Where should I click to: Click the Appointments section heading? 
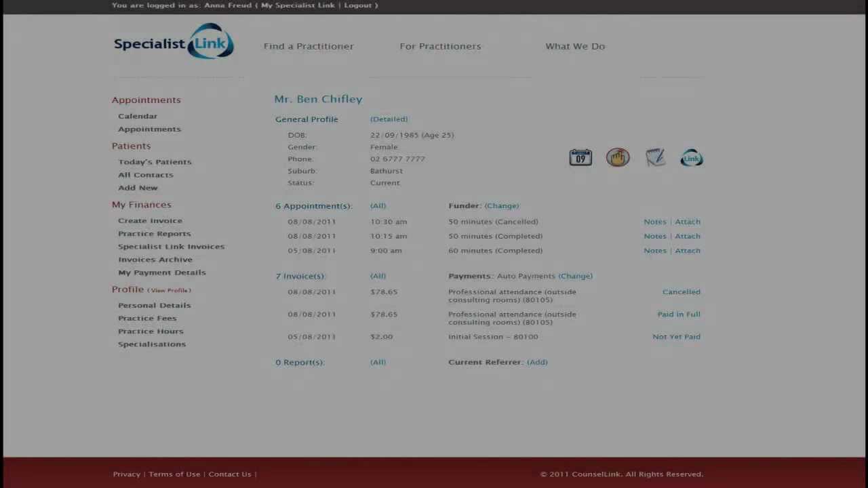point(146,100)
